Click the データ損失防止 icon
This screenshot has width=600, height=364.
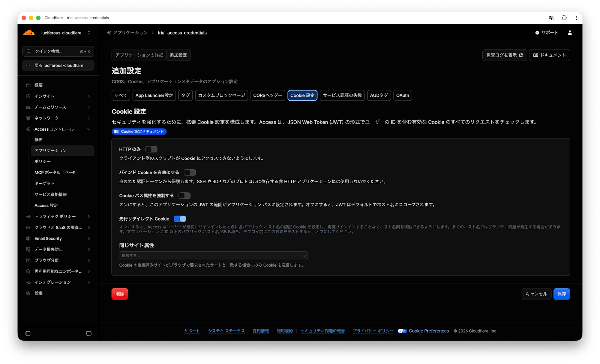click(28, 249)
